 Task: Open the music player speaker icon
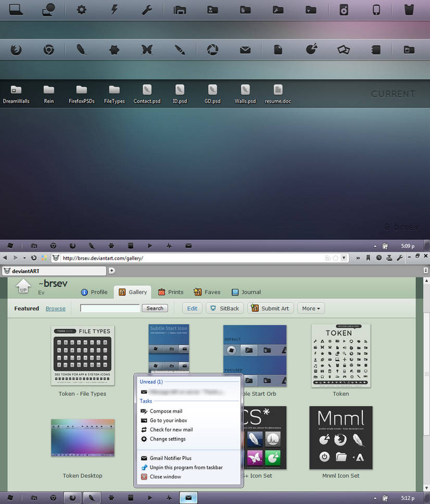tap(344, 10)
